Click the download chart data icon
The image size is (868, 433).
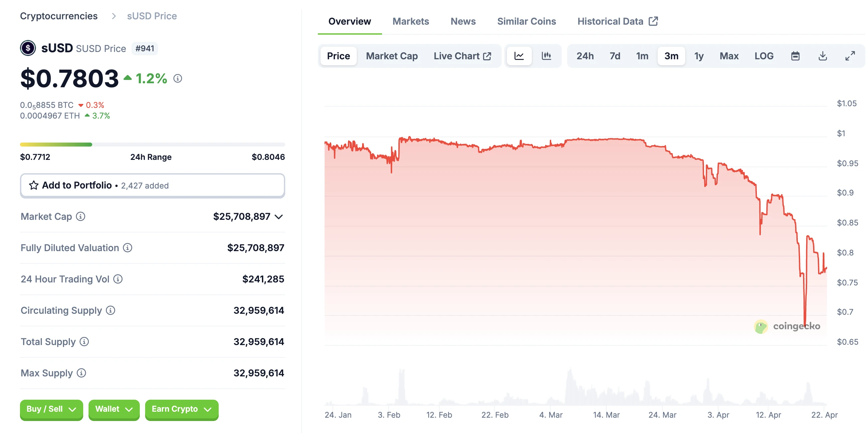[822, 56]
